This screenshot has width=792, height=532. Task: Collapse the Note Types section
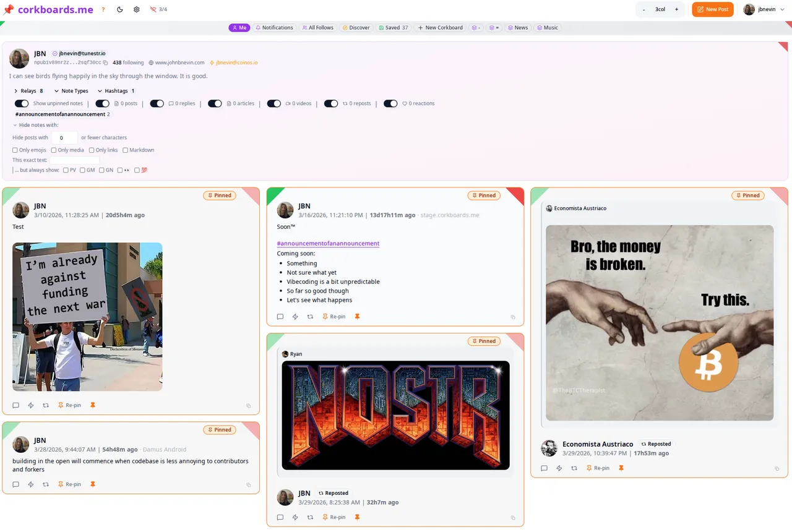pyautogui.click(x=71, y=91)
